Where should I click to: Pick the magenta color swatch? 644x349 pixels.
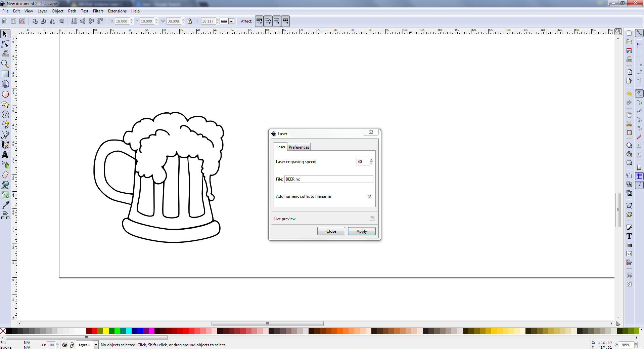tap(151, 331)
